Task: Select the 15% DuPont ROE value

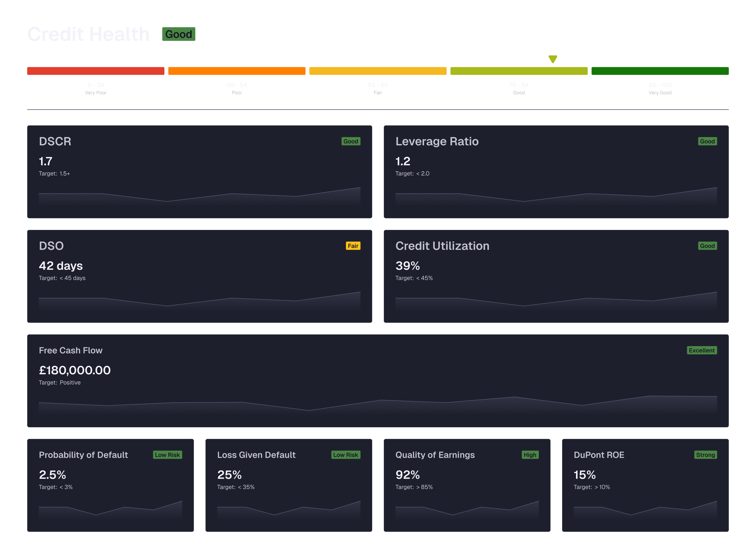Action: tap(585, 475)
